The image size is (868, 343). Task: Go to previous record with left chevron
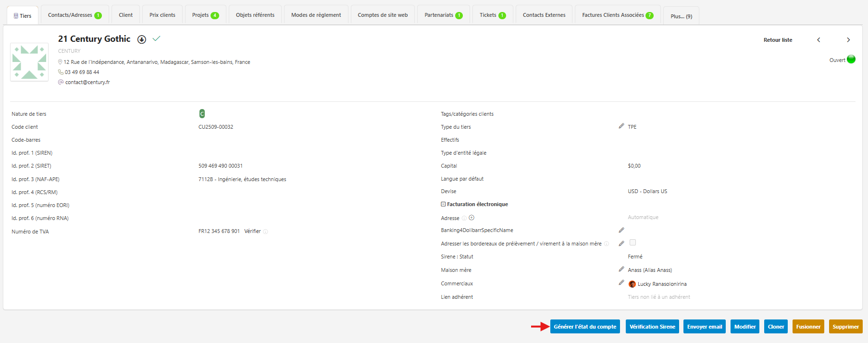tap(818, 40)
